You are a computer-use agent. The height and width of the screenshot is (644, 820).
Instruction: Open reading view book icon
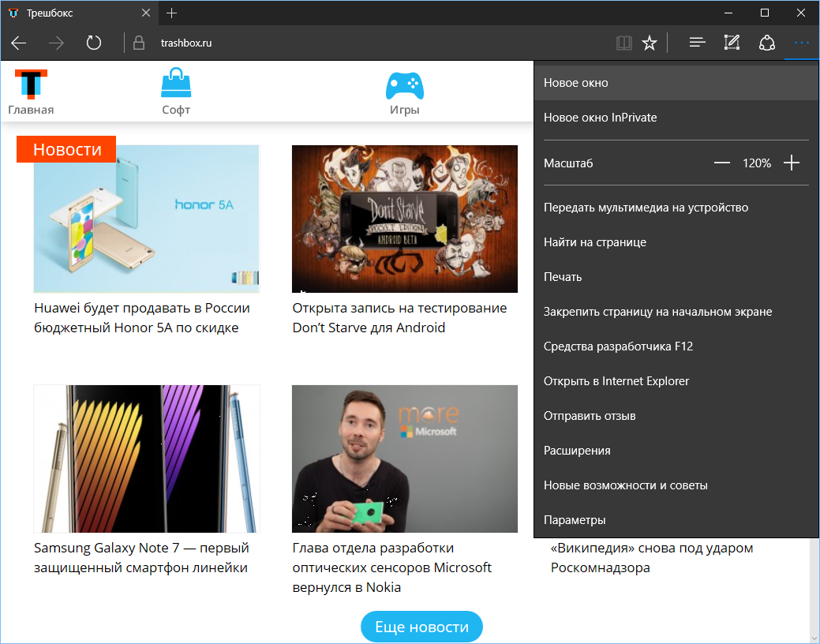coord(624,43)
